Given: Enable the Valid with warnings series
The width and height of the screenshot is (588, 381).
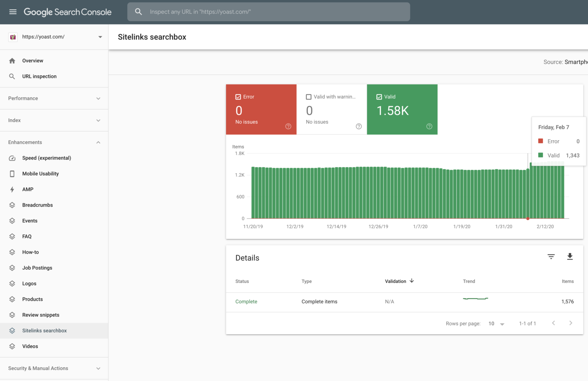Looking at the screenshot, I should [x=309, y=97].
